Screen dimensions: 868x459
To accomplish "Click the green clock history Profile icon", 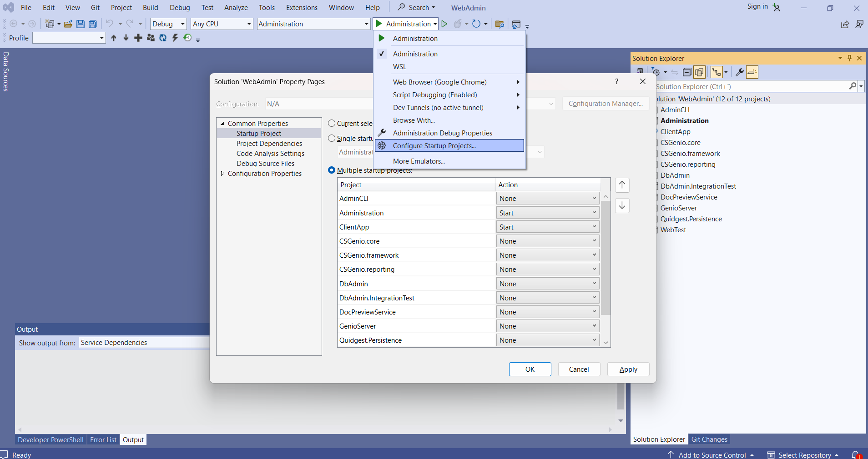I will (x=187, y=38).
